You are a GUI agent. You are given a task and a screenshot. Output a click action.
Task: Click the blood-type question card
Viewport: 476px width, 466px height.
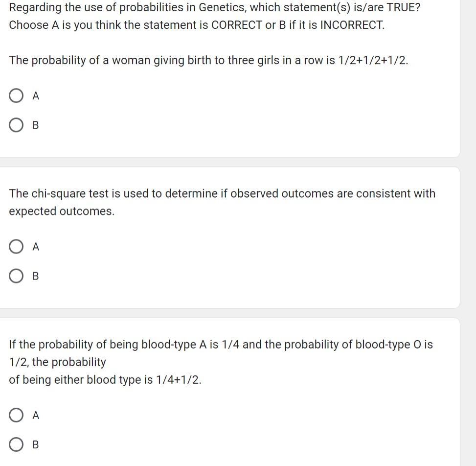(x=230, y=392)
